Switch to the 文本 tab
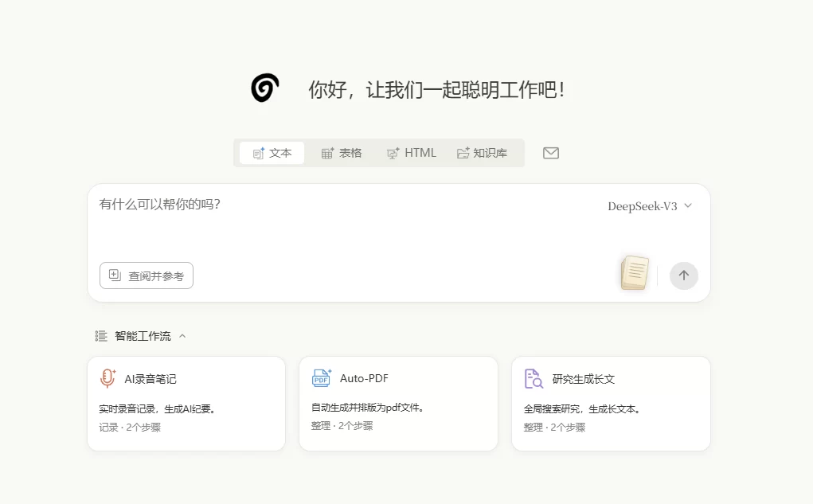Screen dimensions: 813x504 click(x=272, y=153)
